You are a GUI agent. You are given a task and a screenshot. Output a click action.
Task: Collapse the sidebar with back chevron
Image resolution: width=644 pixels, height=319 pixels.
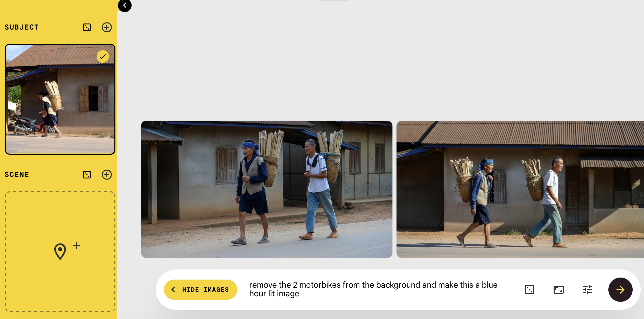tap(125, 5)
